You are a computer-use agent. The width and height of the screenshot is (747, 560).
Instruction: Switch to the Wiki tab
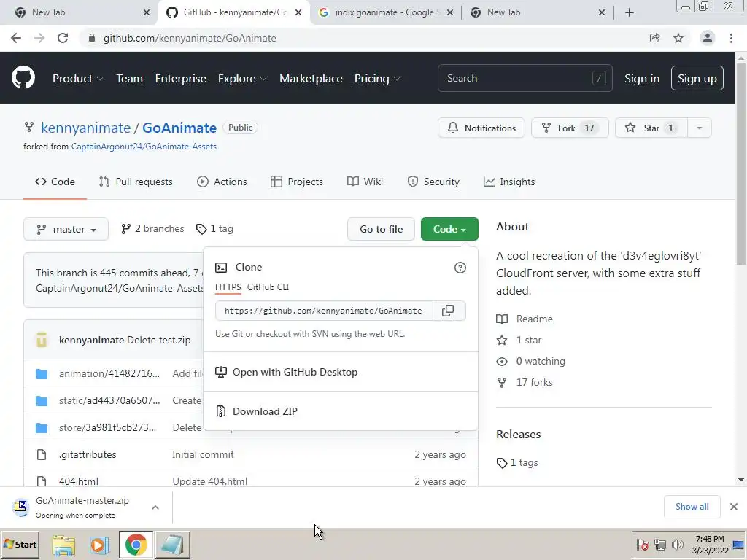pos(365,182)
